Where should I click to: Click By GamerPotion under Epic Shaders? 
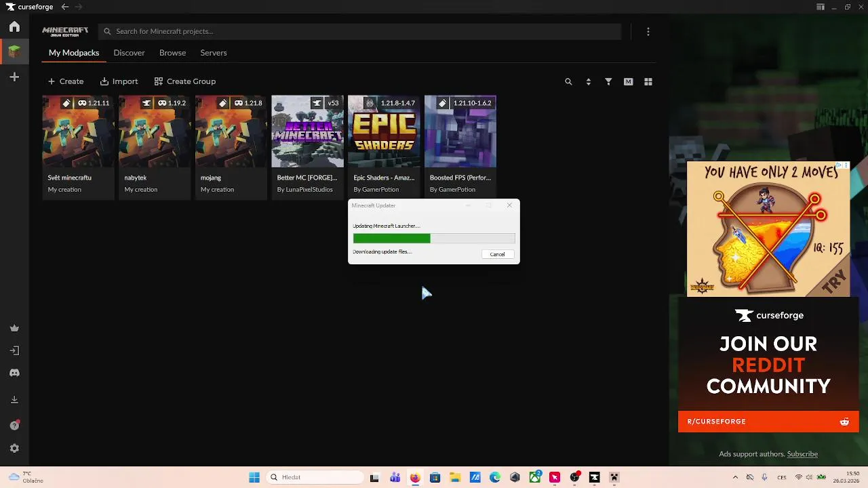coord(376,190)
